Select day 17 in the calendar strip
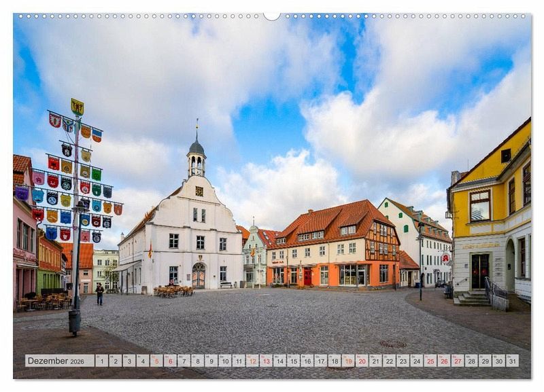This screenshot has height=392, width=544. coord(321,361)
